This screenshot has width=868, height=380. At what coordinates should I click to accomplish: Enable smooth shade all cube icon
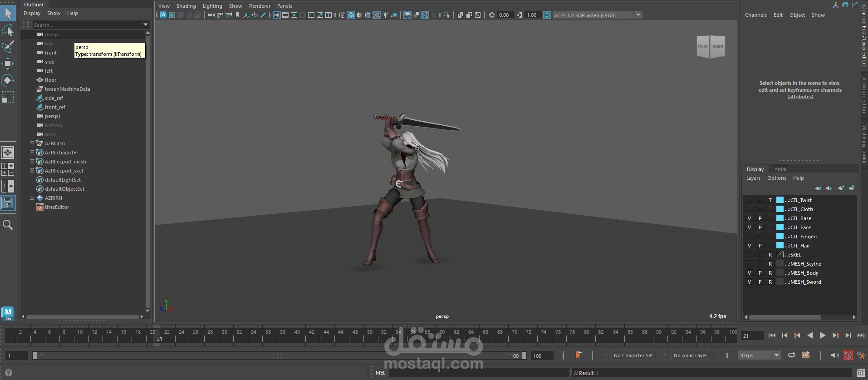coord(351,15)
